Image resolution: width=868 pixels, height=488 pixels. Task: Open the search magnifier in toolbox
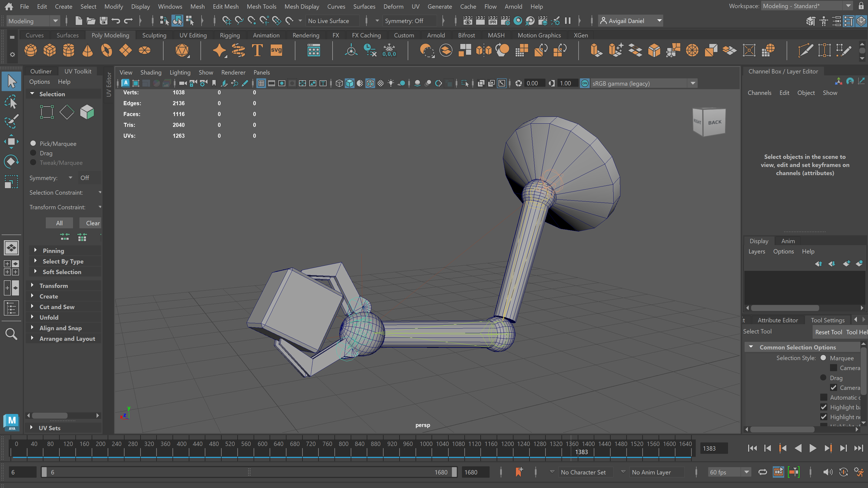coord(11,334)
